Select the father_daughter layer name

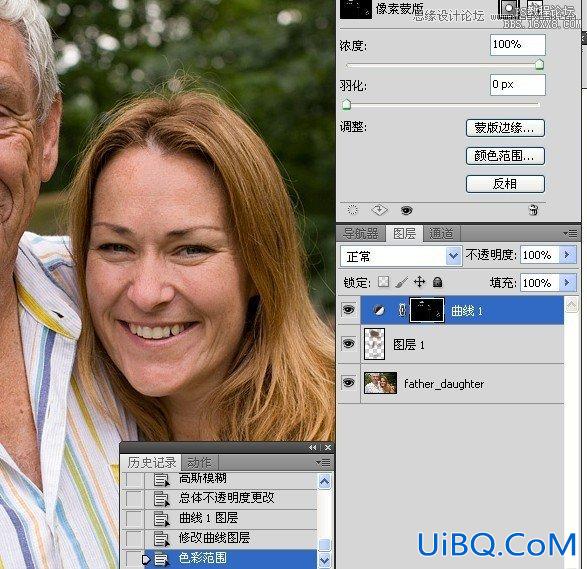(x=444, y=384)
